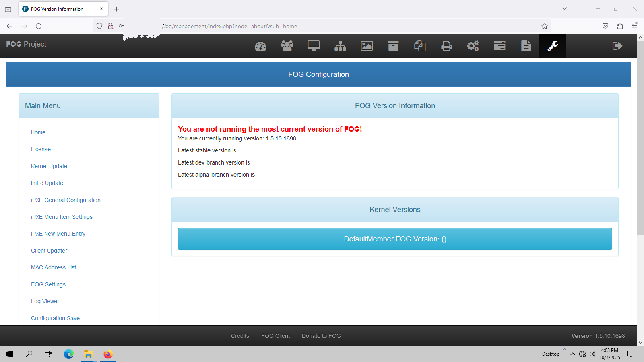The image size is (644, 362).
Task: Click the Donate to FOG link
Action: [x=321, y=336]
